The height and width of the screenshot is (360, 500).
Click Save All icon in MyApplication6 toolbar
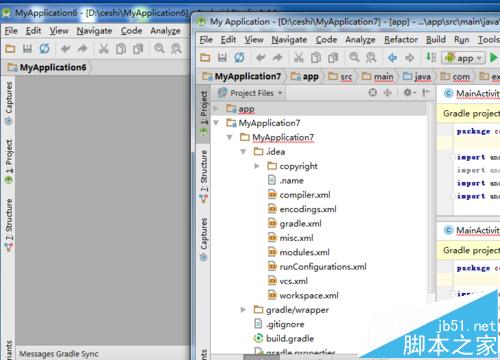click(27, 49)
